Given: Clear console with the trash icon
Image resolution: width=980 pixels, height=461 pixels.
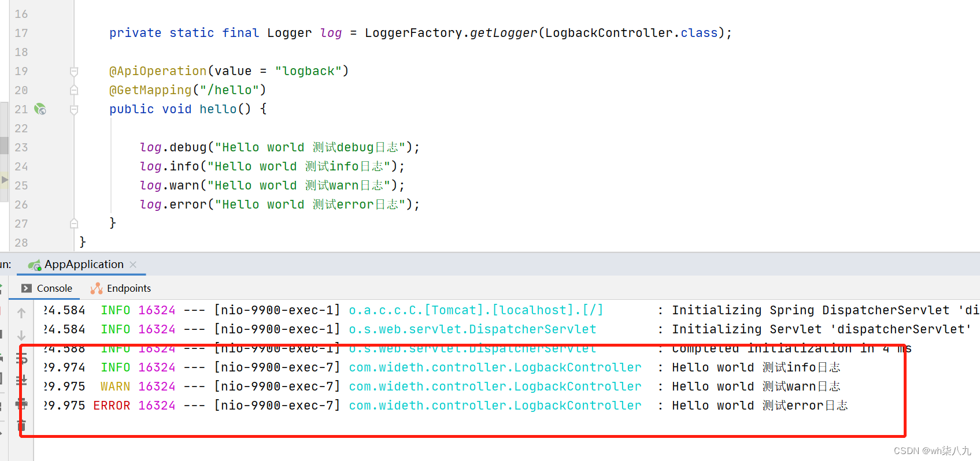Looking at the screenshot, I should point(21,426).
